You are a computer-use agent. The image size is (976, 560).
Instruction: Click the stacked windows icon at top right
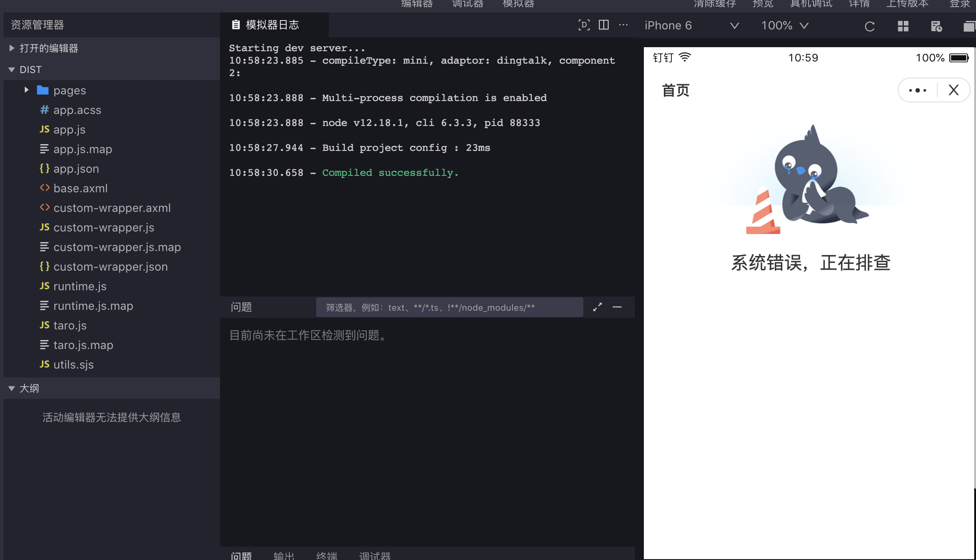pos(969,26)
